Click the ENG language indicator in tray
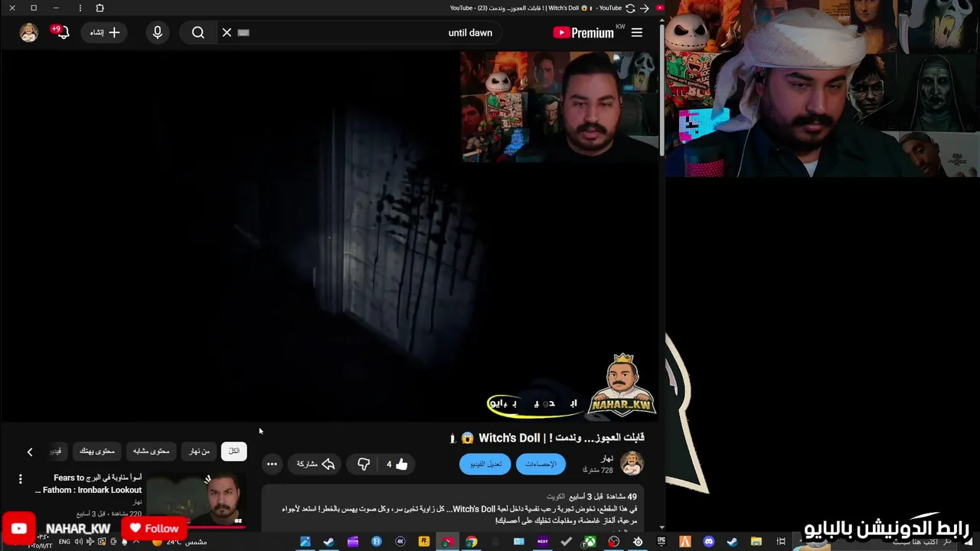The image size is (980, 551). (x=64, y=542)
